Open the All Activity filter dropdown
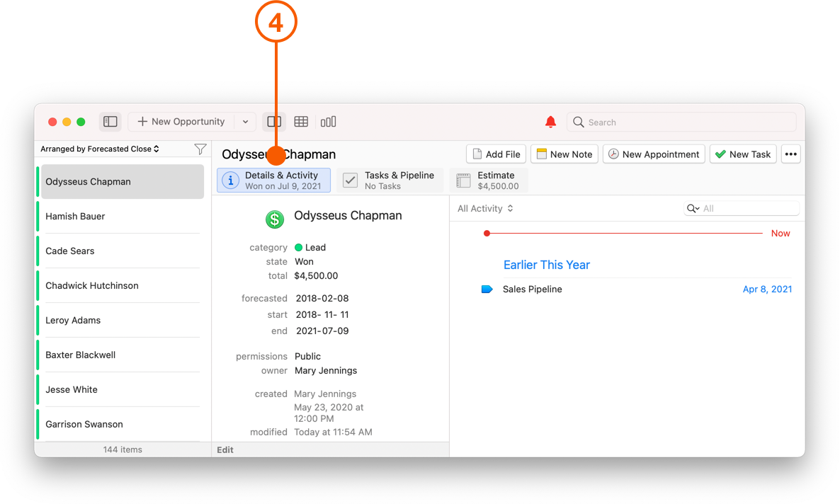The width and height of the screenshot is (840, 504). pyautogui.click(x=485, y=208)
